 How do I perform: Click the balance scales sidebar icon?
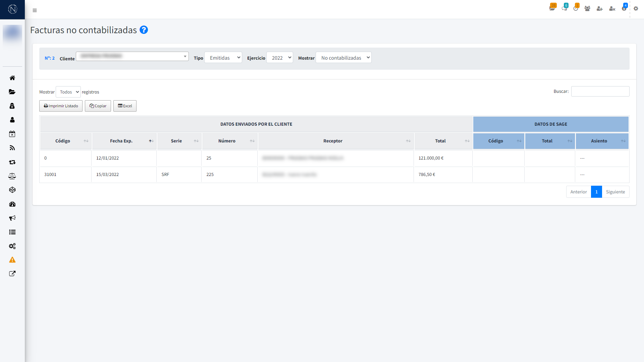click(x=12, y=176)
